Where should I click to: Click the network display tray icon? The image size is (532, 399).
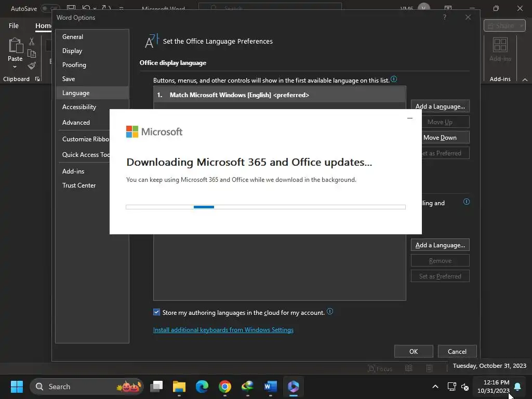[451, 387]
